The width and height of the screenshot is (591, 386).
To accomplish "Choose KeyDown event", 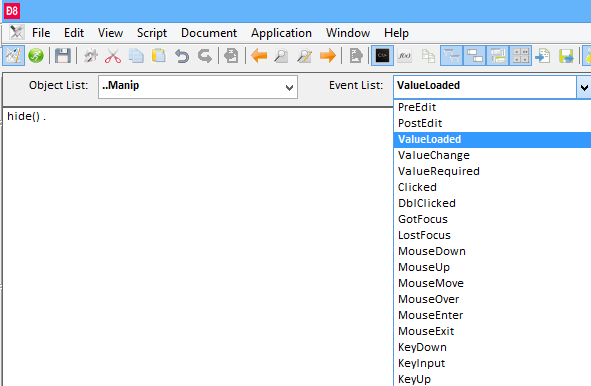I will click(492, 347).
